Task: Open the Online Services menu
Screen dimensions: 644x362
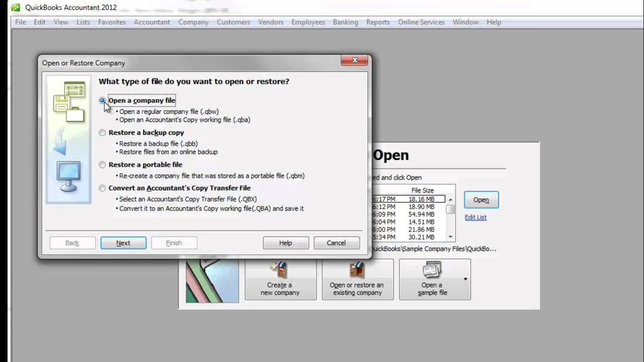Action: (x=421, y=22)
